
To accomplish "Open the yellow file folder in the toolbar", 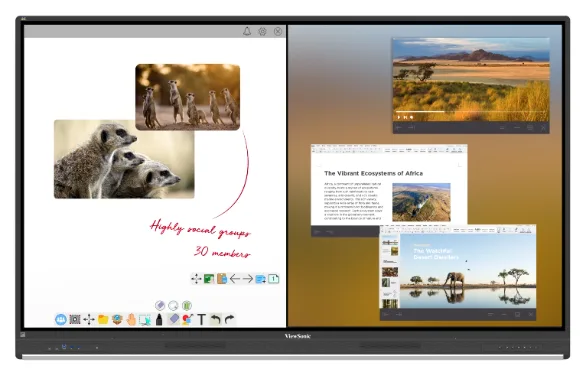I will coord(103,320).
